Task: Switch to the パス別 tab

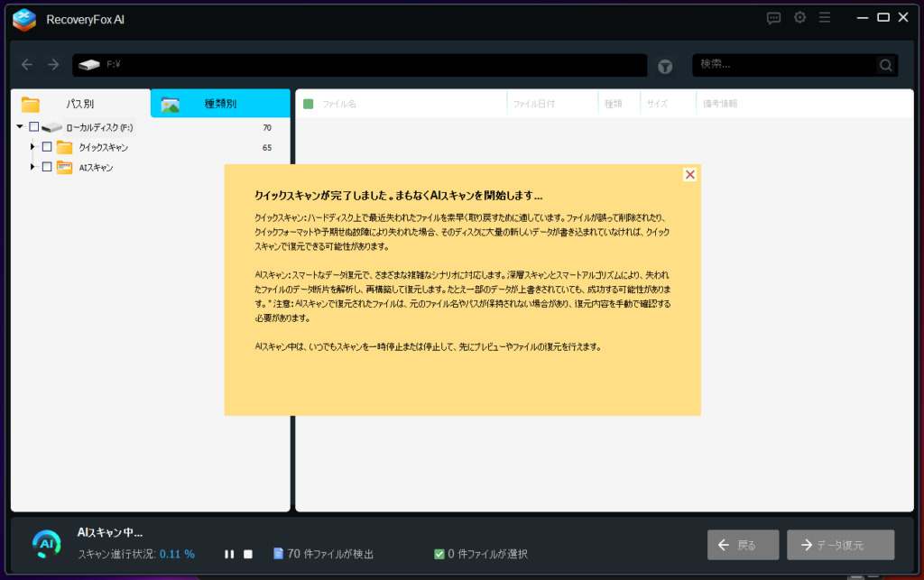Action: point(79,104)
